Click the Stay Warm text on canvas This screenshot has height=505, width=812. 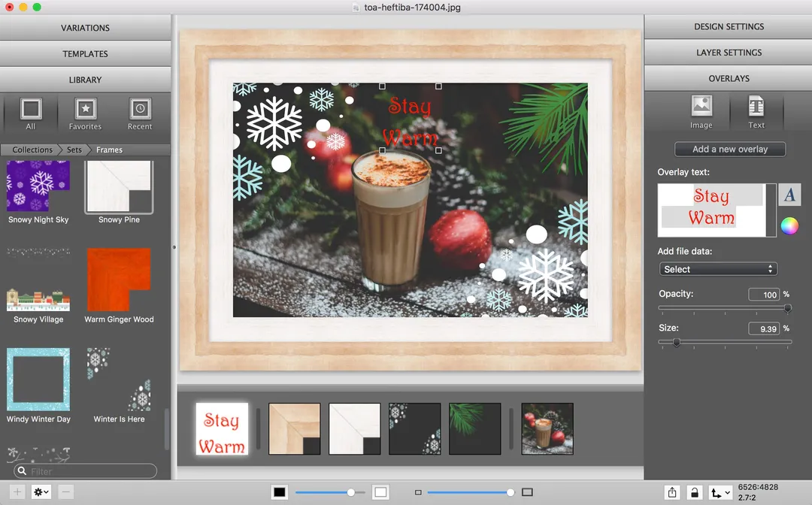pyautogui.click(x=411, y=122)
